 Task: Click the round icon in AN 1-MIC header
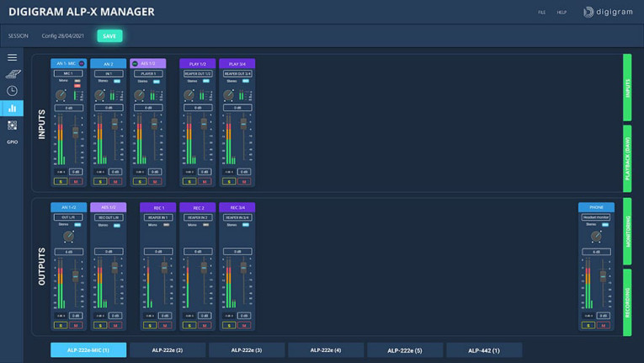[x=82, y=64]
